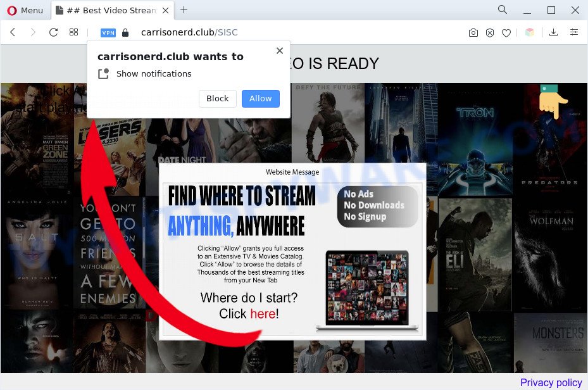This screenshot has width=588, height=390.
Task: Dismiss the notification permission popup
Action: tap(279, 51)
